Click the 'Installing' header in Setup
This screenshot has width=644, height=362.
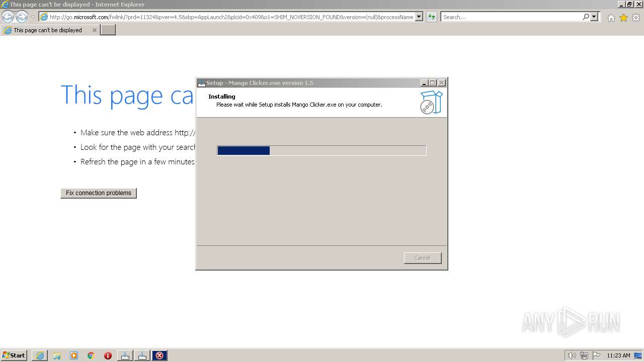[222, 97]
